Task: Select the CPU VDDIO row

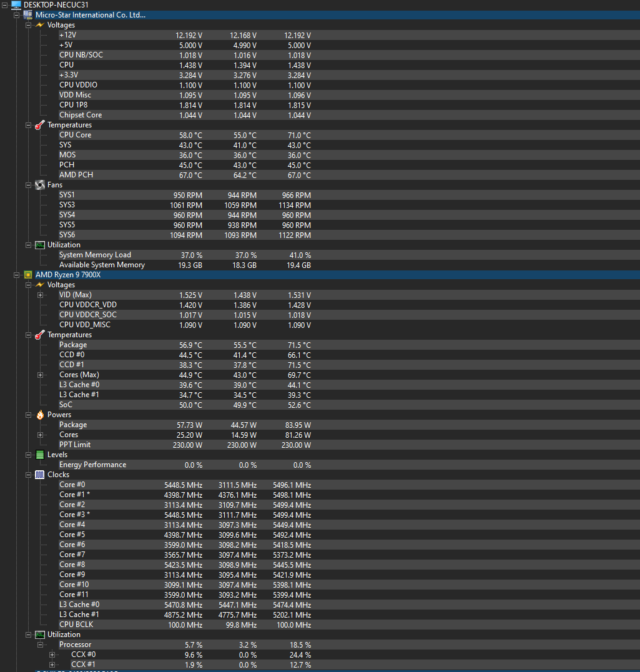Action: coord(349,85)
